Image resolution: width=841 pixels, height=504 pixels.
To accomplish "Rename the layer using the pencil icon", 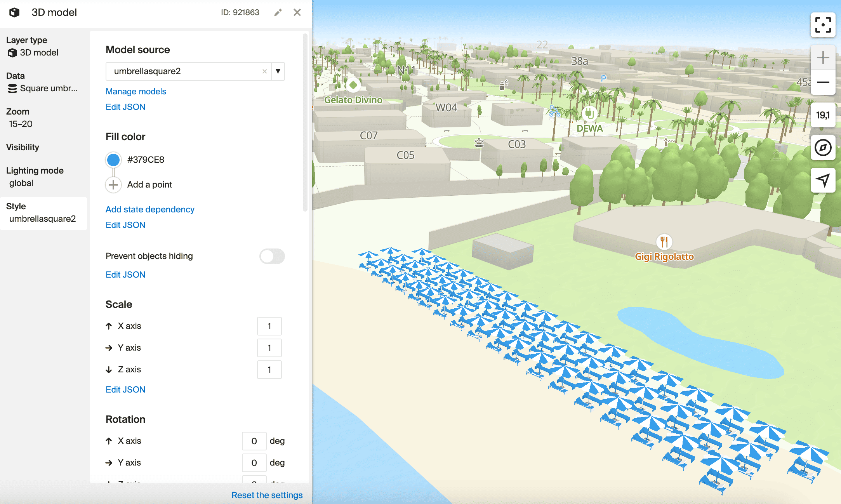I will (278, 12).
